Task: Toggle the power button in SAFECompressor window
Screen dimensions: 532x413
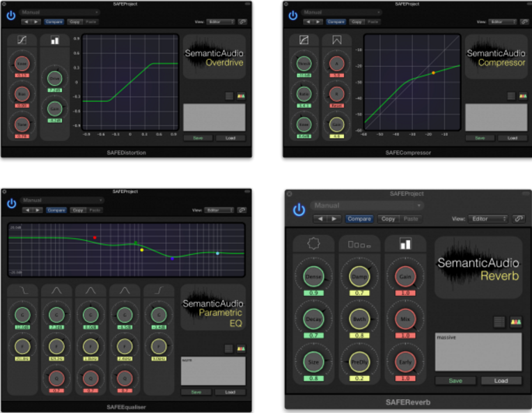Action: point(293,15)
